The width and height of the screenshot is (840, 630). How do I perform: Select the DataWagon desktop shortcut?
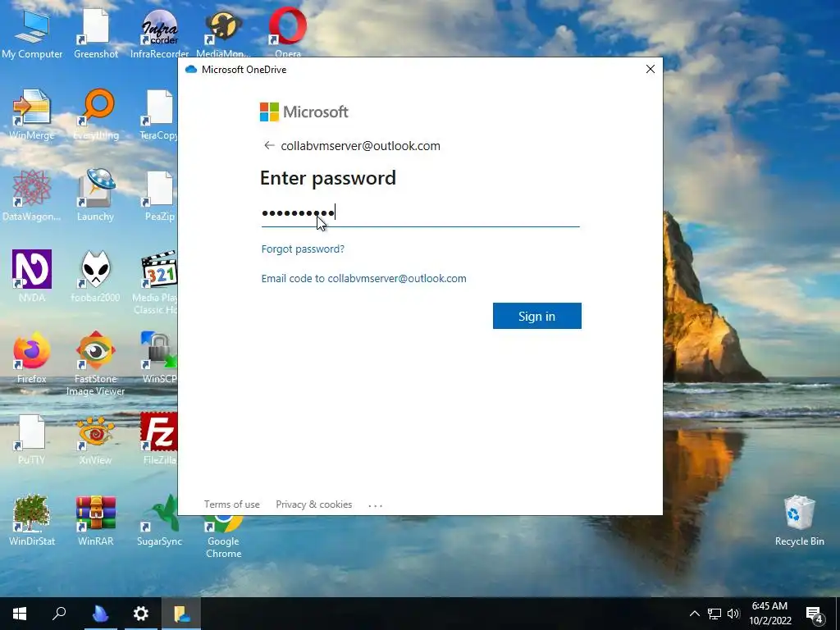click(x=32, y=196)
